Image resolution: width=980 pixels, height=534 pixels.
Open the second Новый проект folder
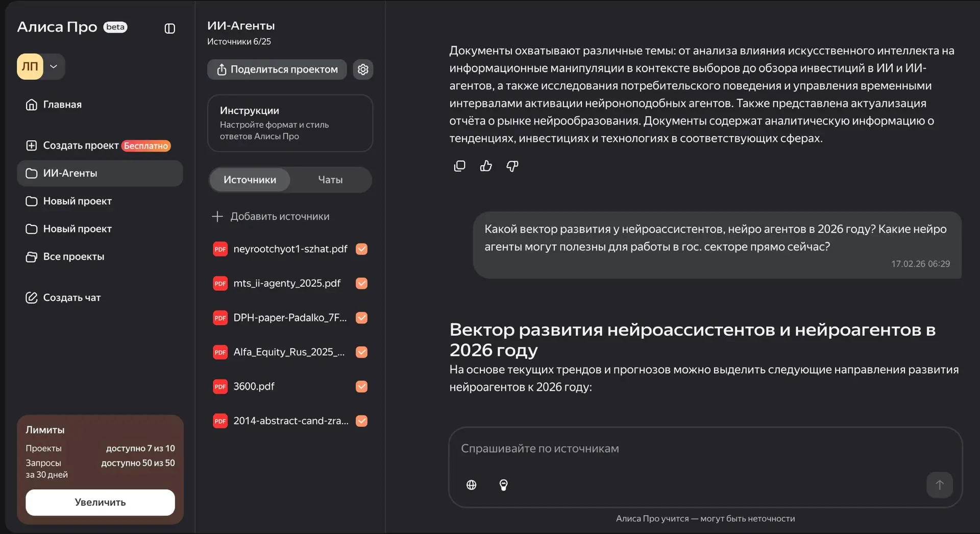(100, 229)
